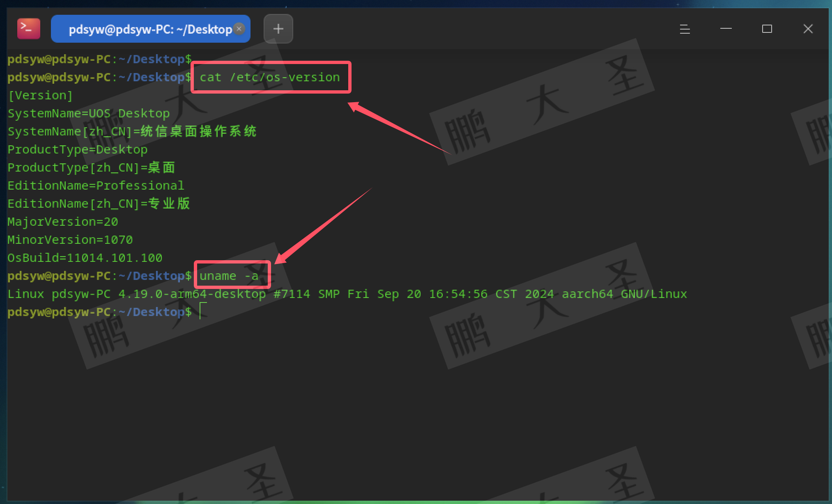Maximize the terminal window
Image resolution: width=832 pixels, height=504 pixels.
(767, 29)
